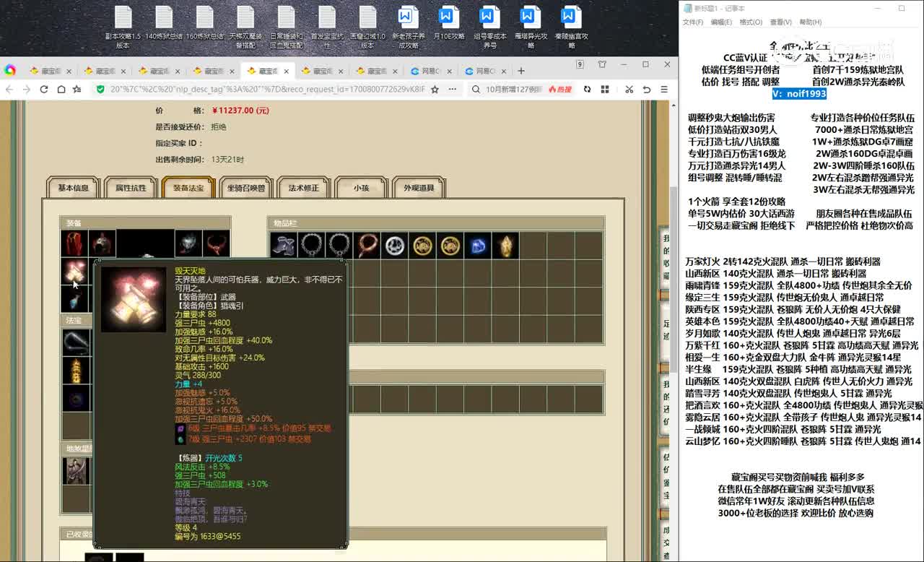Switch to the 属性抗性 tab
The width and height of the screenshot is (924, 562).
pyautogui.click(x=131, y=188)
